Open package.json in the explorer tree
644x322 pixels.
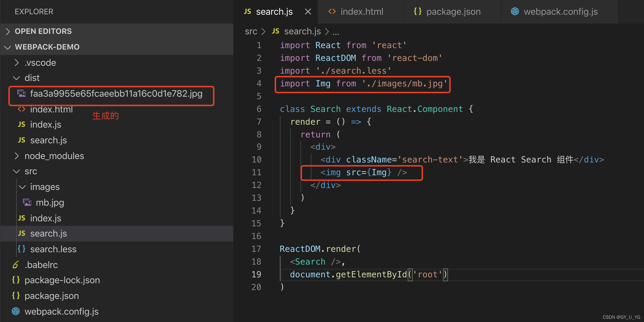pyautogui.click(x=52, y=296)
